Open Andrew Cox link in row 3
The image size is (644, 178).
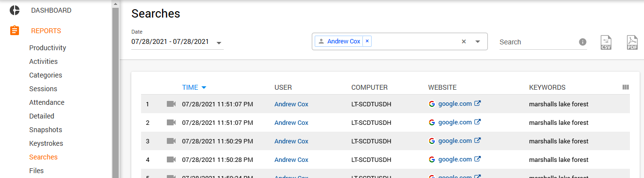[291, 141]
